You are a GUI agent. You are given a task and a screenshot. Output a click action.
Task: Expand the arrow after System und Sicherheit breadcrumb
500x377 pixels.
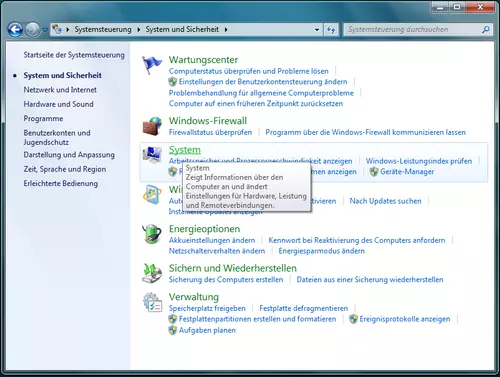click(x=226, y=30)
